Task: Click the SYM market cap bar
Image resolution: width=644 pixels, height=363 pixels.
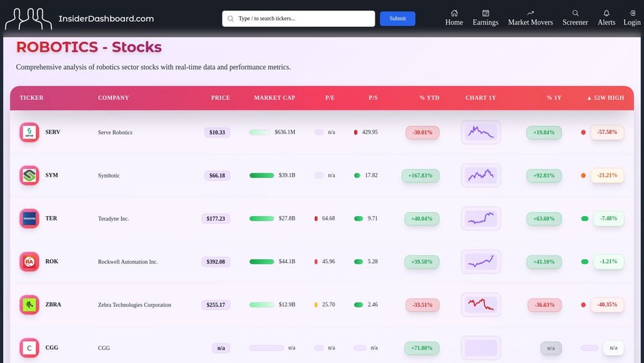Action: click(x=261, y=175)
